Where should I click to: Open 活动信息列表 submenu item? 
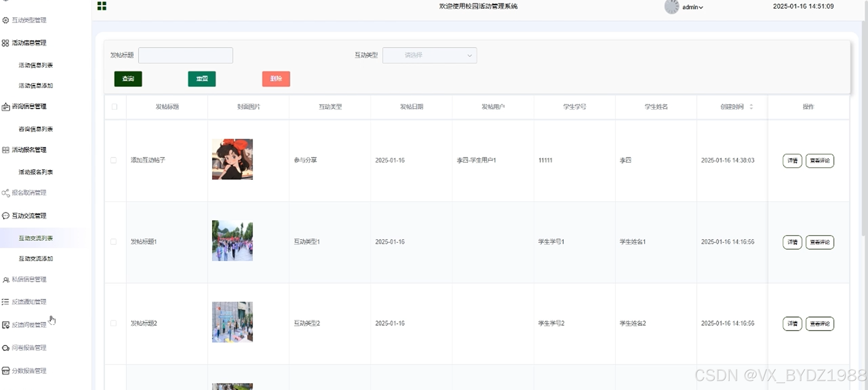pos(36,65)
